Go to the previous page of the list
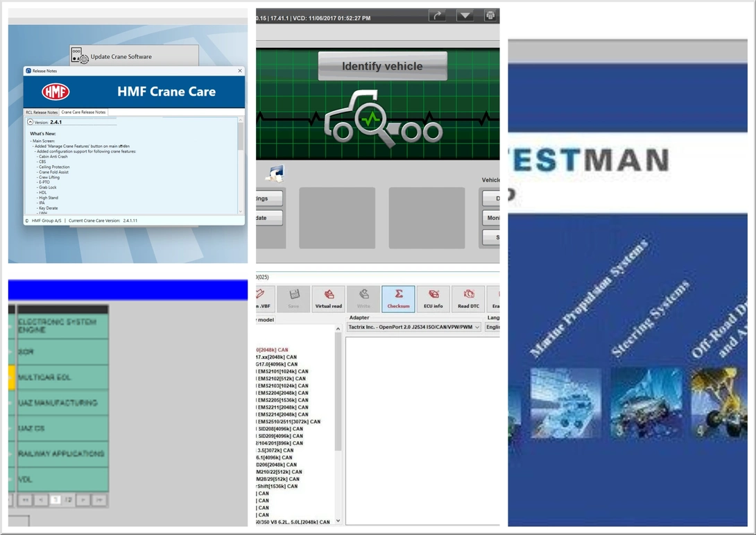The width and height of the screenshot is (756, 535). tap(41, 500)
